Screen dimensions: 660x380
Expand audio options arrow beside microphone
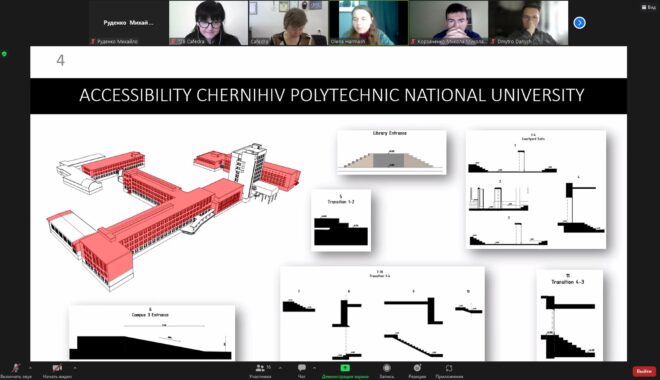pos(30,368)
